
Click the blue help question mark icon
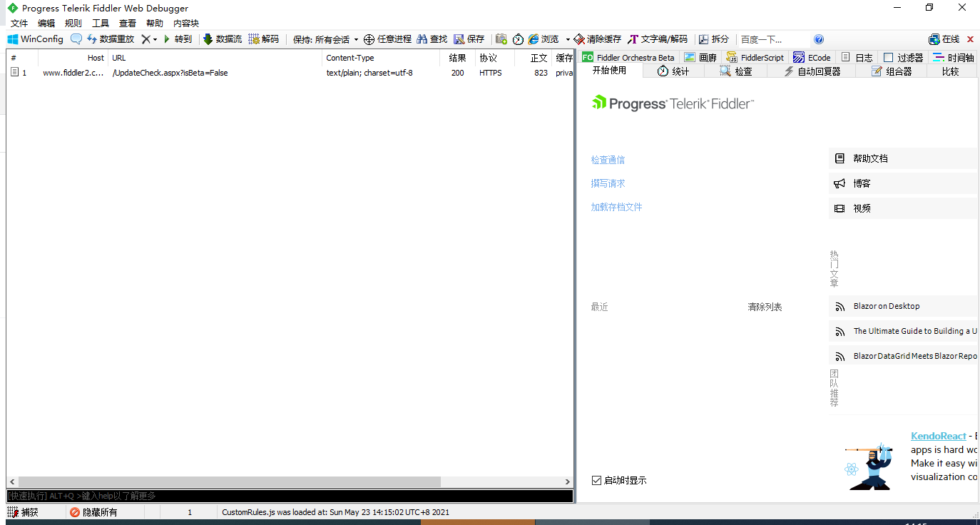[x=819, y=39]
